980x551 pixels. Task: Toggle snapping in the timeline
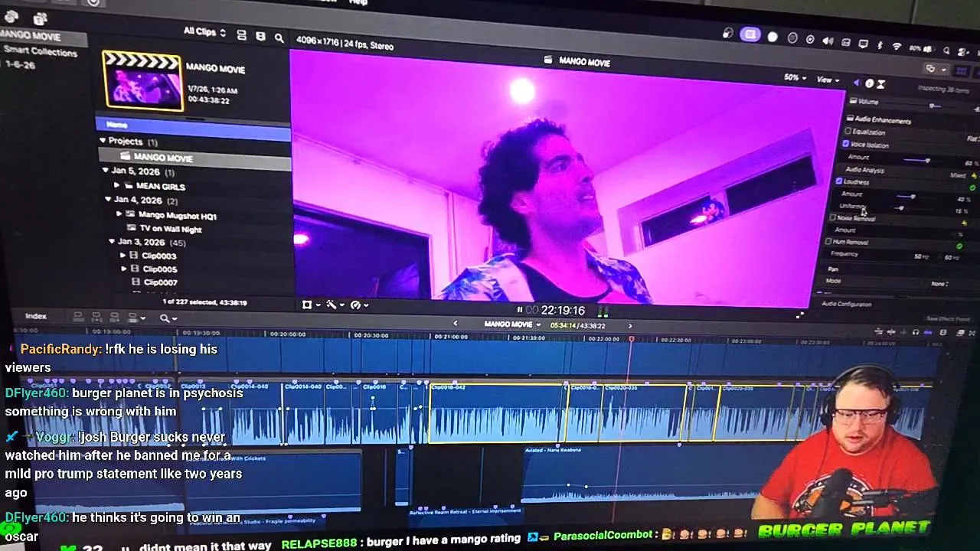coord(928,332)
